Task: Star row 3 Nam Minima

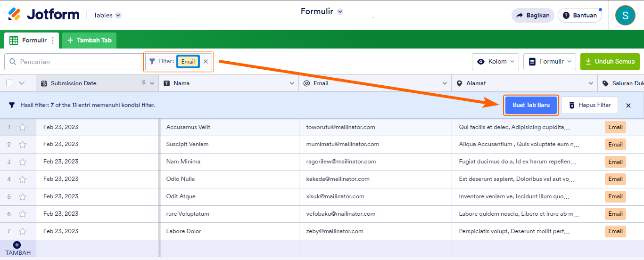Action: [x=22, y=162]
